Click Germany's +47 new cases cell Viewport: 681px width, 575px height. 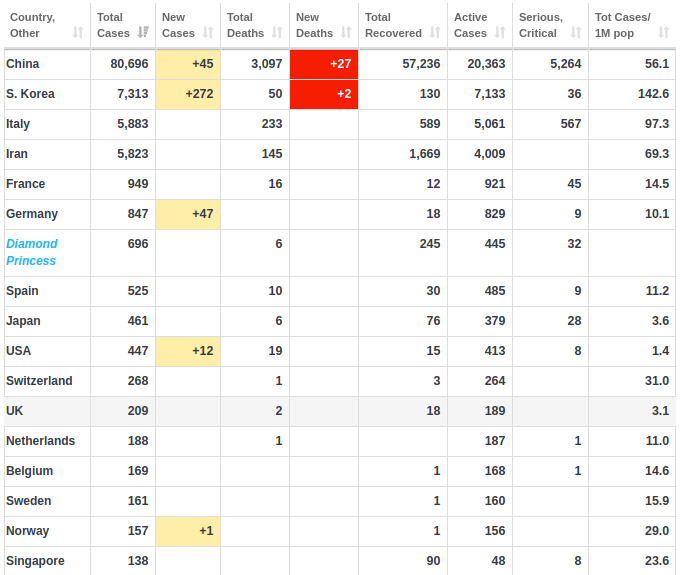click(x=188, y=214)
